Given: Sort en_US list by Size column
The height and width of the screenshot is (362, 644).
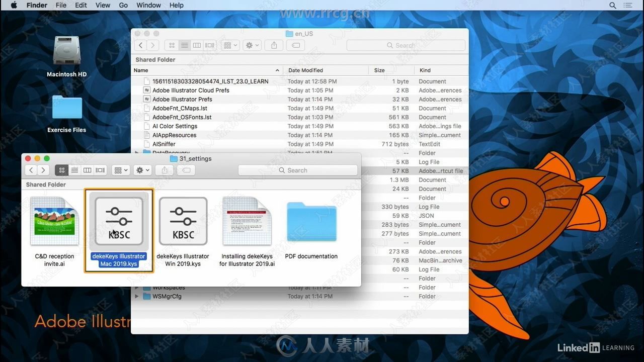Looking at the screenshot, I should [391, 70].
